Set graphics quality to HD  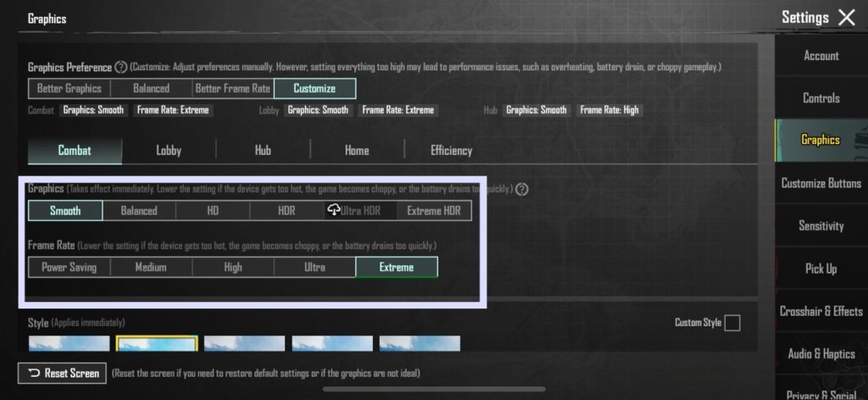(x=213, y=211)
